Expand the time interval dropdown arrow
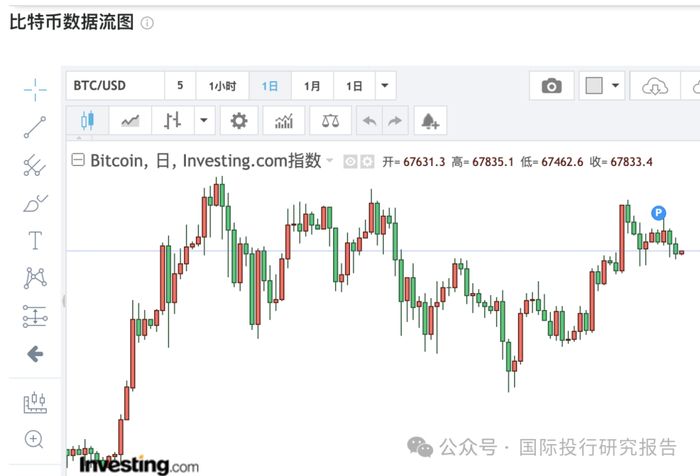700x476 pixels. click(385, 86)
